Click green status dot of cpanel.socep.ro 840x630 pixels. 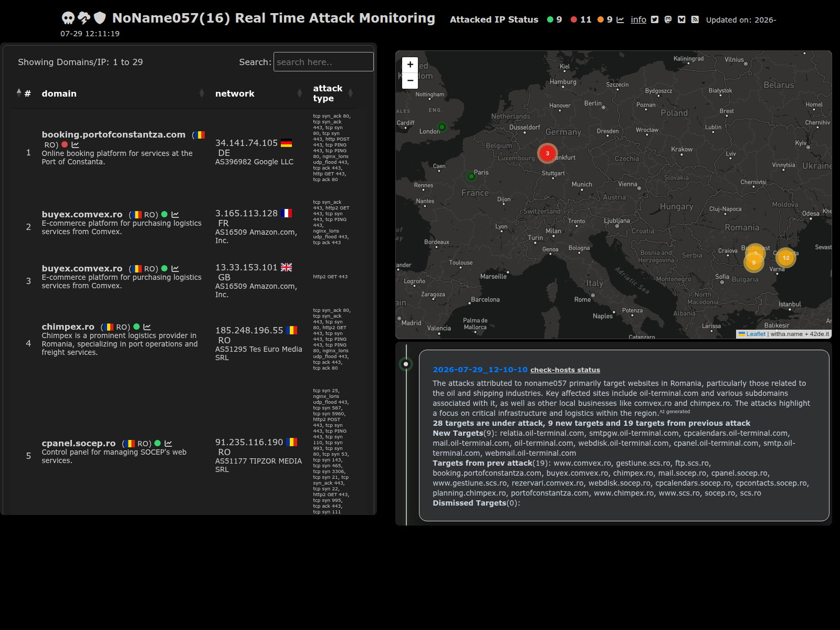[x=157, y=444]
